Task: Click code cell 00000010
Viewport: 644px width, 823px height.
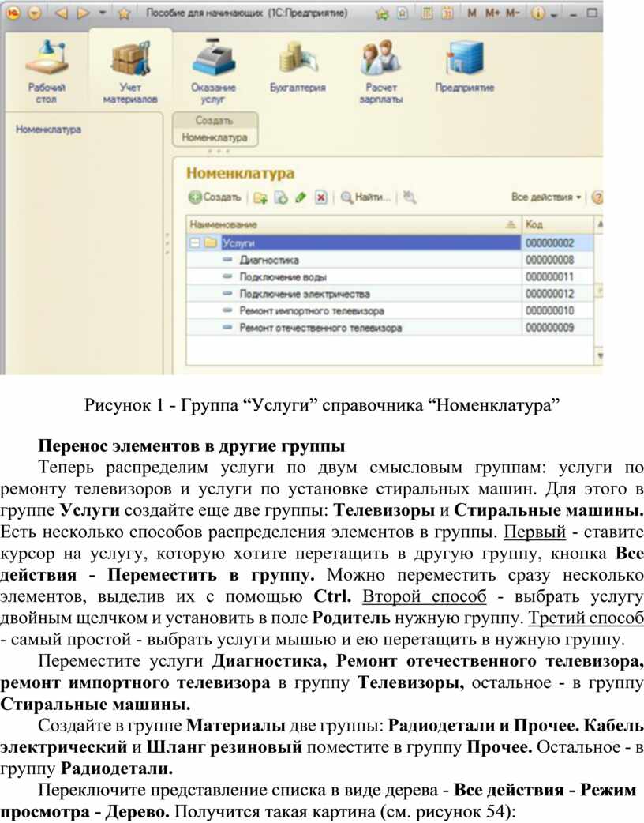Action: click(557, 310)
